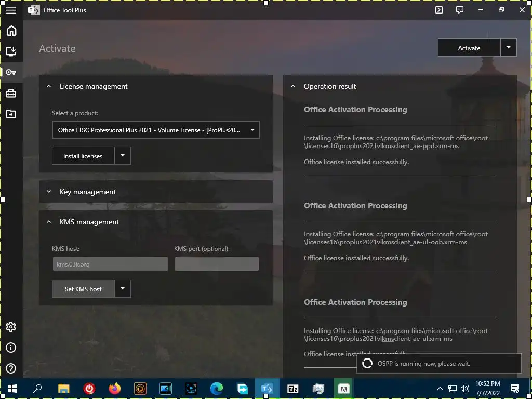
Task: Collapse the KMS management section
Action: [x=49, y=222]
